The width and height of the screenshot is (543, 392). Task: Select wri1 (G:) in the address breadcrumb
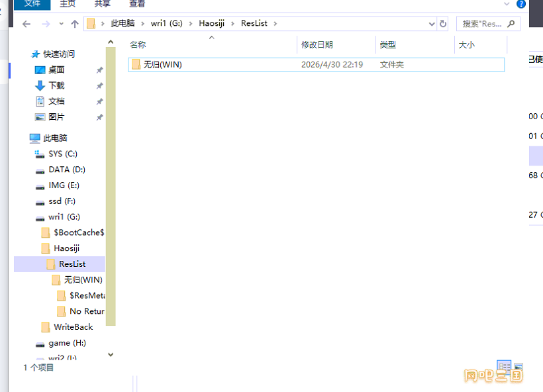tap(167, 23)
